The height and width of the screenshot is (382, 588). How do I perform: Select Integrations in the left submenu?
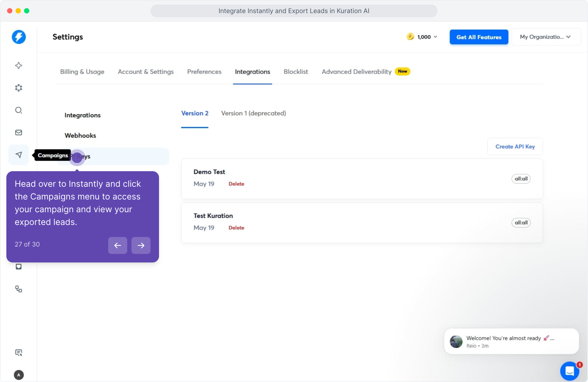[x=83, y=115]
